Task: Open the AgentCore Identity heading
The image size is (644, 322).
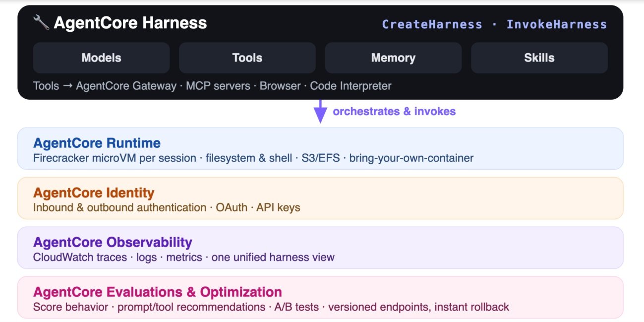Action: pos(94,193)
